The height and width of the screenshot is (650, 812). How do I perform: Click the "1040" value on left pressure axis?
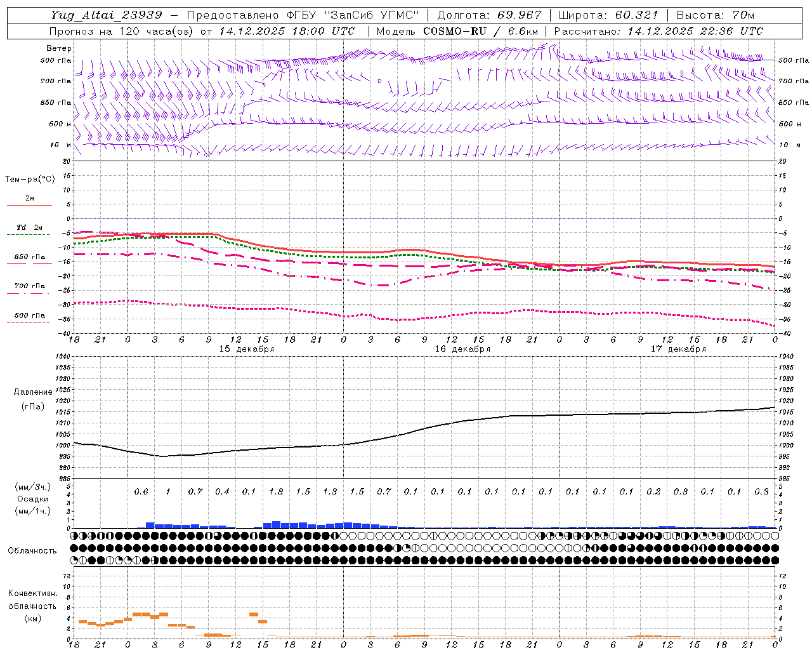(x=63, y=356)
